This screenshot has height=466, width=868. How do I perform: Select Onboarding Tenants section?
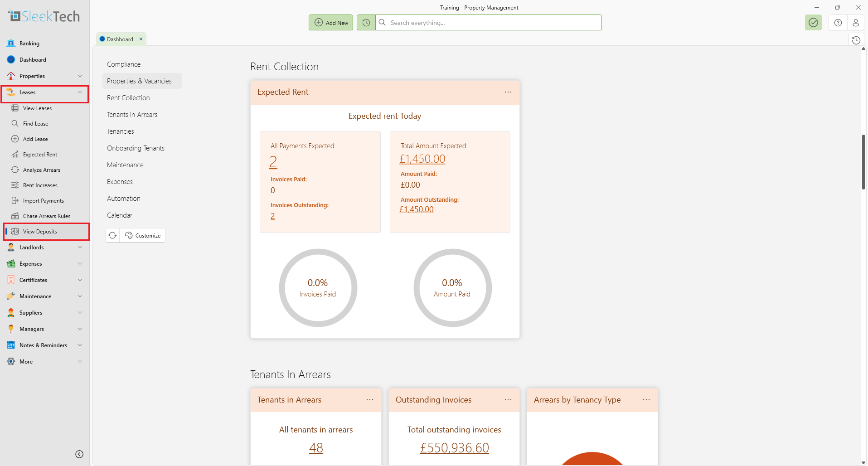click(x=136, y=148)
